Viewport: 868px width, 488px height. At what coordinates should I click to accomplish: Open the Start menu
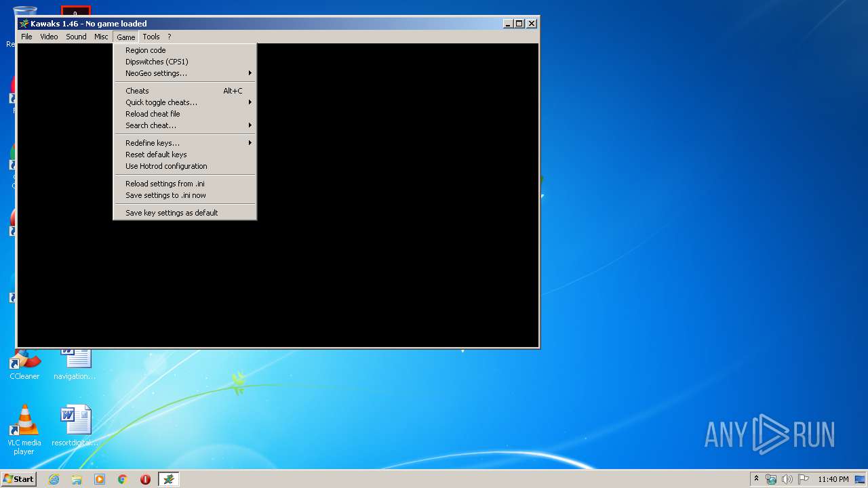[x=18, y=479]
